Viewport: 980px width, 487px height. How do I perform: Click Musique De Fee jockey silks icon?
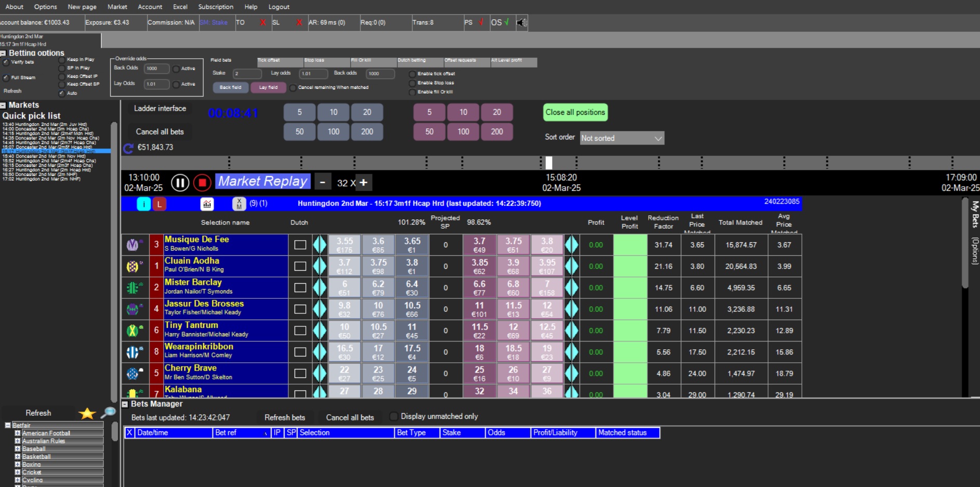click(x=133, y=244)
